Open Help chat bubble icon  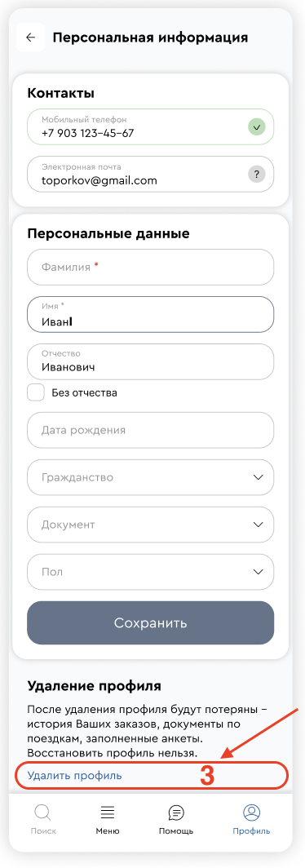pos(176,813)
